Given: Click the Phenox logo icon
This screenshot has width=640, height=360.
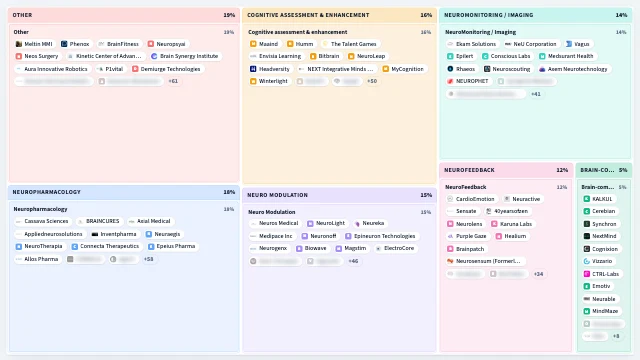Looking at the screenshot, I should point(64,44).
